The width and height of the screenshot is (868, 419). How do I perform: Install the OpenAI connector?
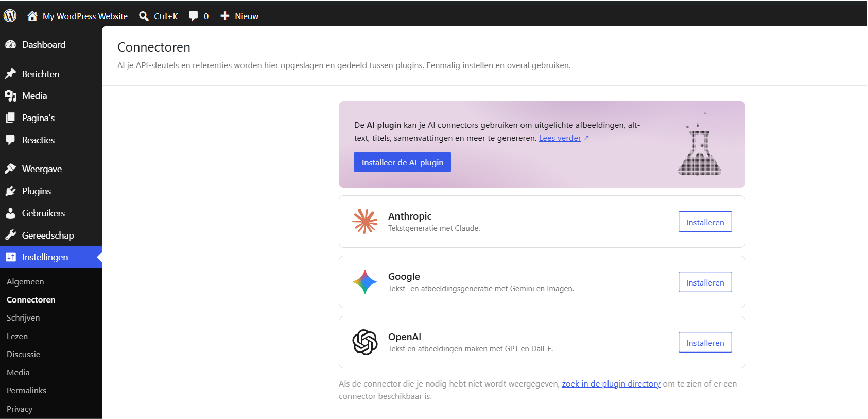[x=705, y=342]
